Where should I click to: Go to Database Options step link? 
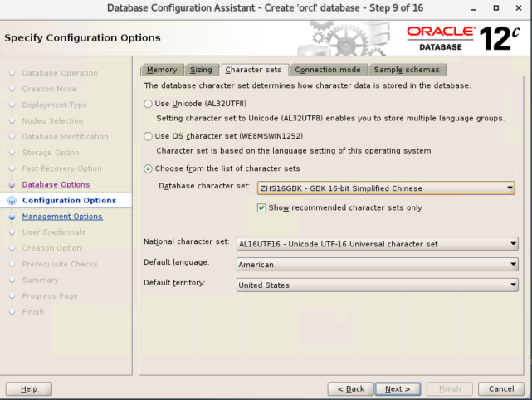coord(56,184)
